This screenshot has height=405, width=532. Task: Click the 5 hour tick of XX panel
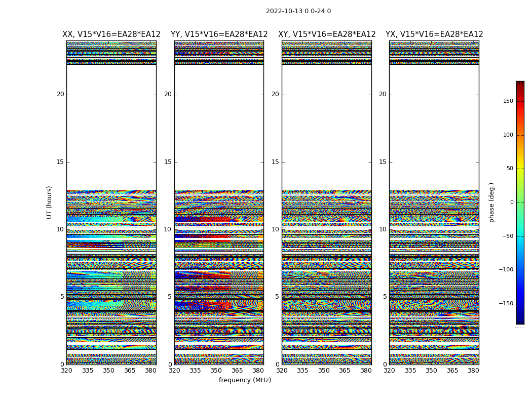pyautogui.click(x=62, y=297)
